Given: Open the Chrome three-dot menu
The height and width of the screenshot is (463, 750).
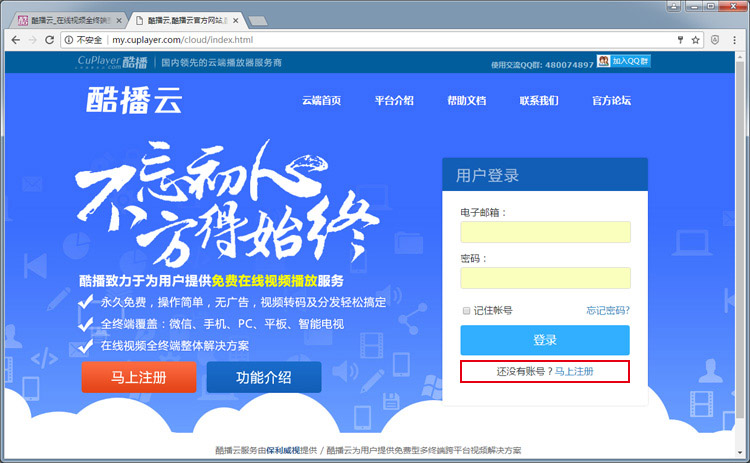Looking at the screenshot, I should (x=736, y=40).
